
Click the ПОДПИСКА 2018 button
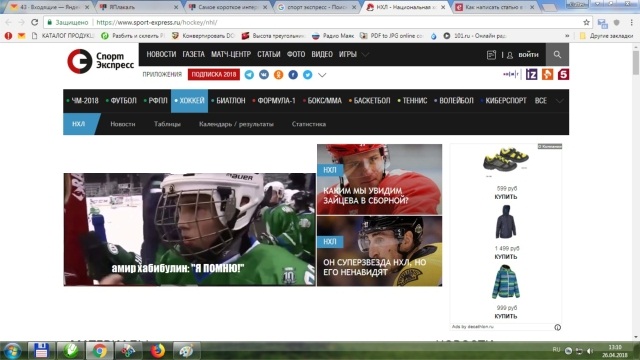[214, 75]
